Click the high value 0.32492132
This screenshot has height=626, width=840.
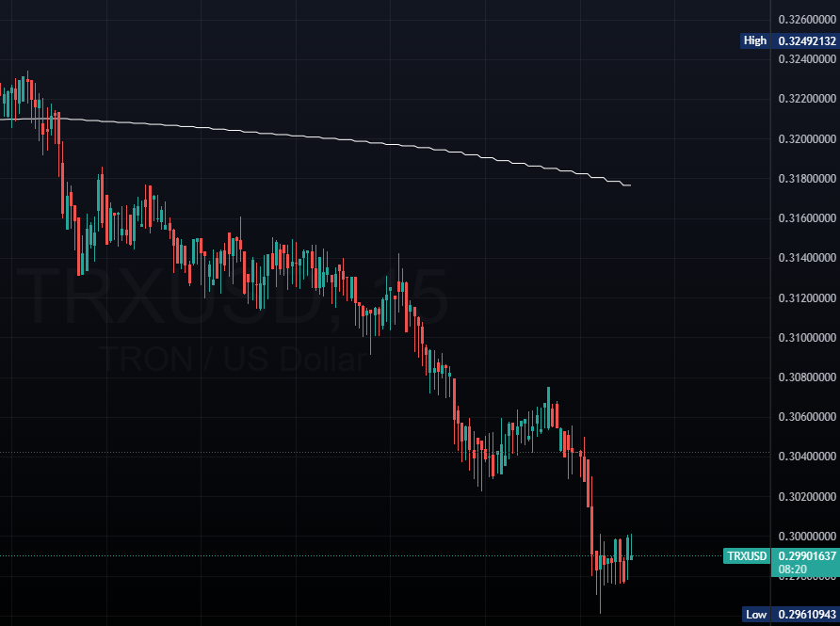806,40
